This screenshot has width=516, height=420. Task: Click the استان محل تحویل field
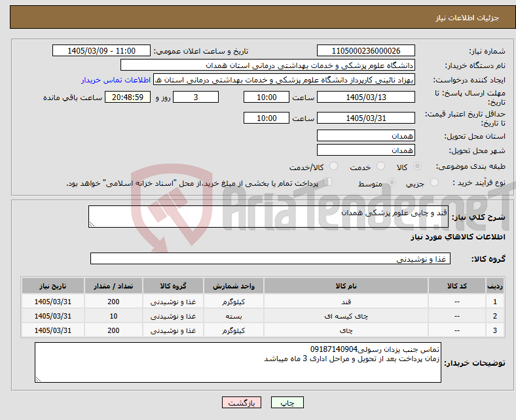(x=365, y=135)
